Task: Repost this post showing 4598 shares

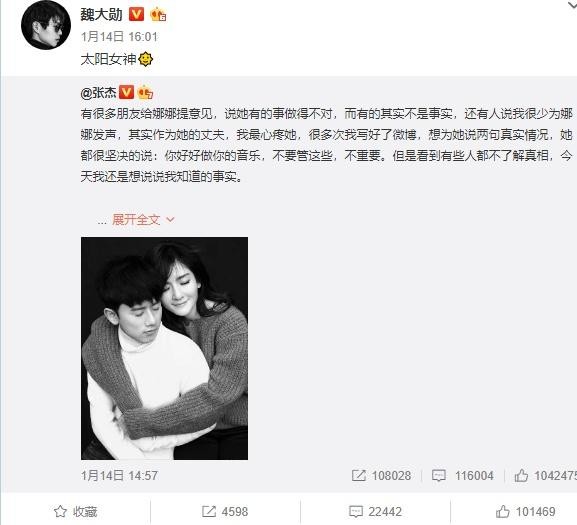Action: click(225, 512)
